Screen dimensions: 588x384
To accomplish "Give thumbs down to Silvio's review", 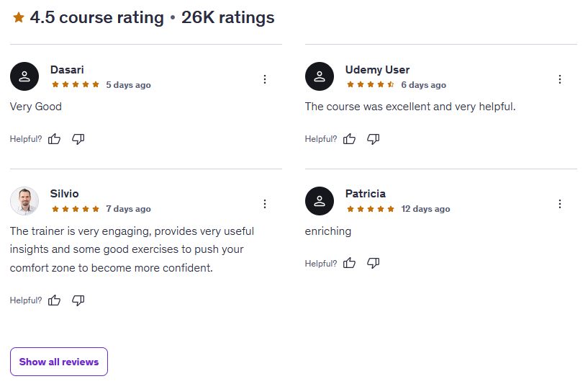I will (x=78, y=300).
